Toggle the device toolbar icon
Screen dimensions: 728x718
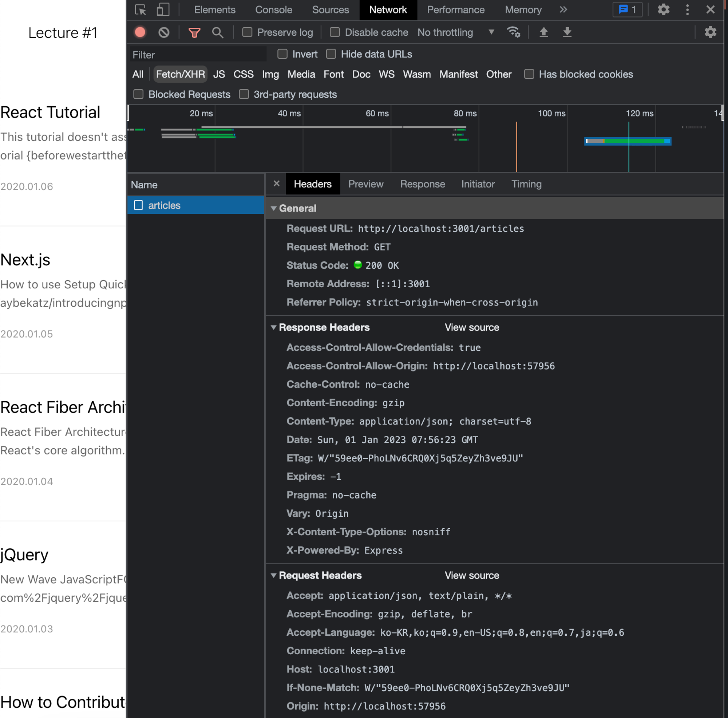(x=163, y=10)
